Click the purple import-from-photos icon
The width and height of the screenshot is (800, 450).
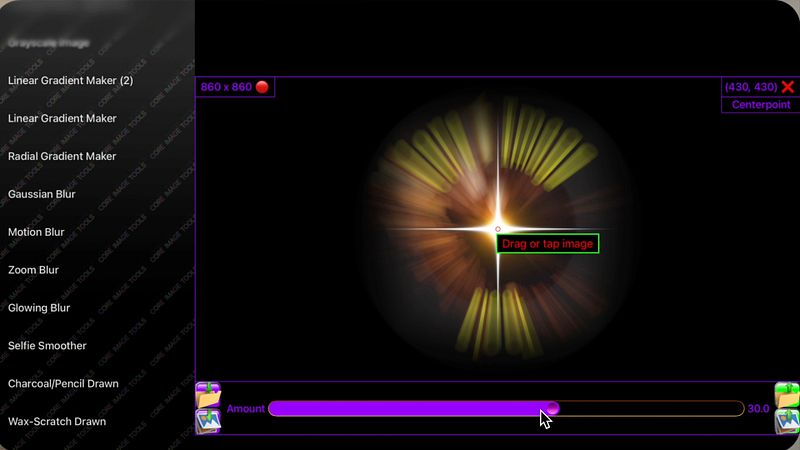[208, 421]
